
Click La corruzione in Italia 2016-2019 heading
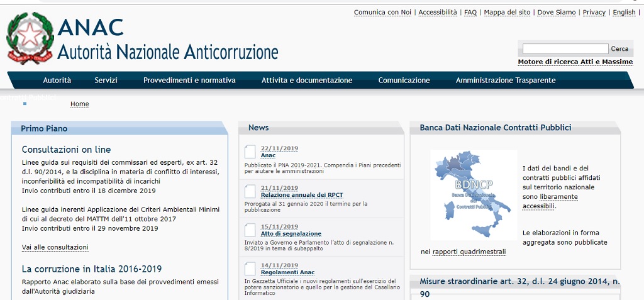click(x=92, y=269)
